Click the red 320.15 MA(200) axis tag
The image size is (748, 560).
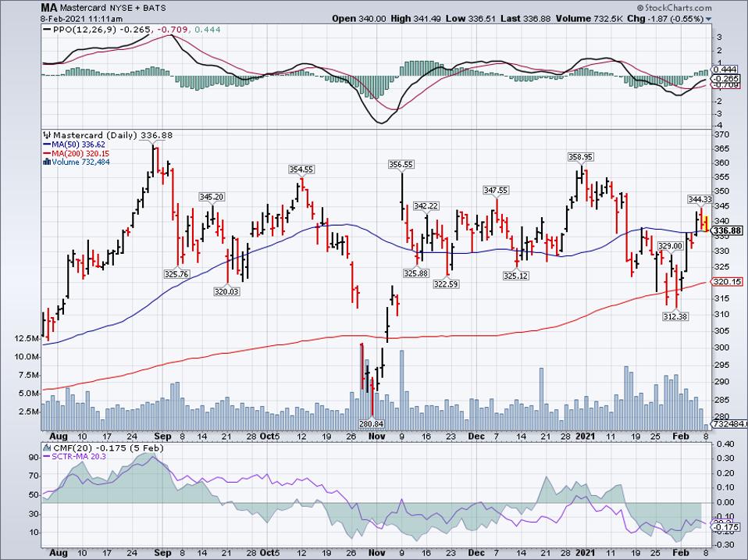pos(728,282)
